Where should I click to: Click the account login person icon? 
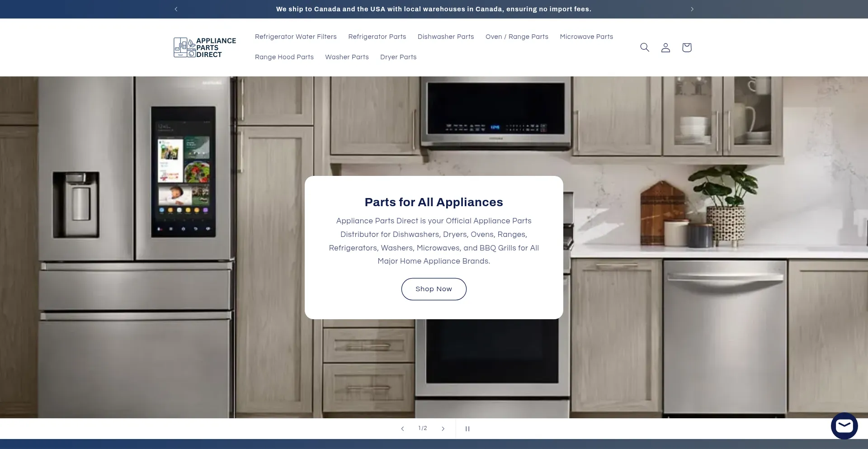tap(665, 47)
